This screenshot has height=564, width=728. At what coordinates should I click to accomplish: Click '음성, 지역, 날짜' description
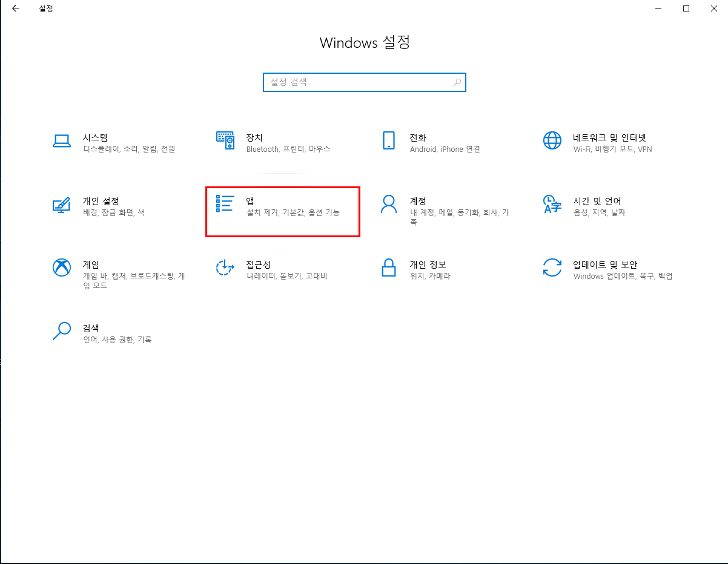(600, 212)
